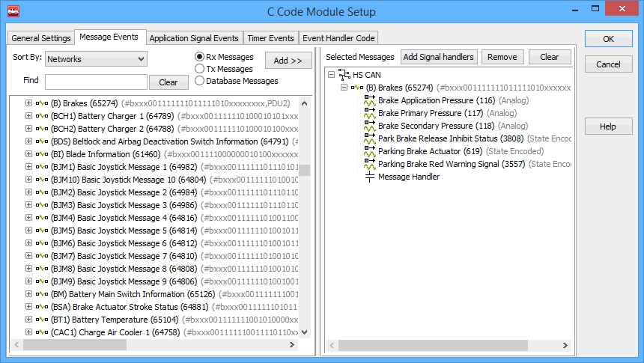The height and width of the screenshot is (363, 644).
Task: Click inside the Find text field
Action: point(96,82)
